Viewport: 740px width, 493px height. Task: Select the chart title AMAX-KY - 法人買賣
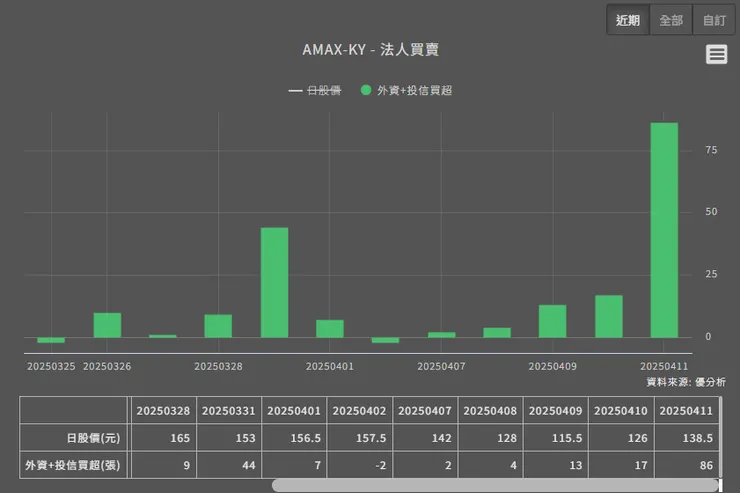pos(370,50)
